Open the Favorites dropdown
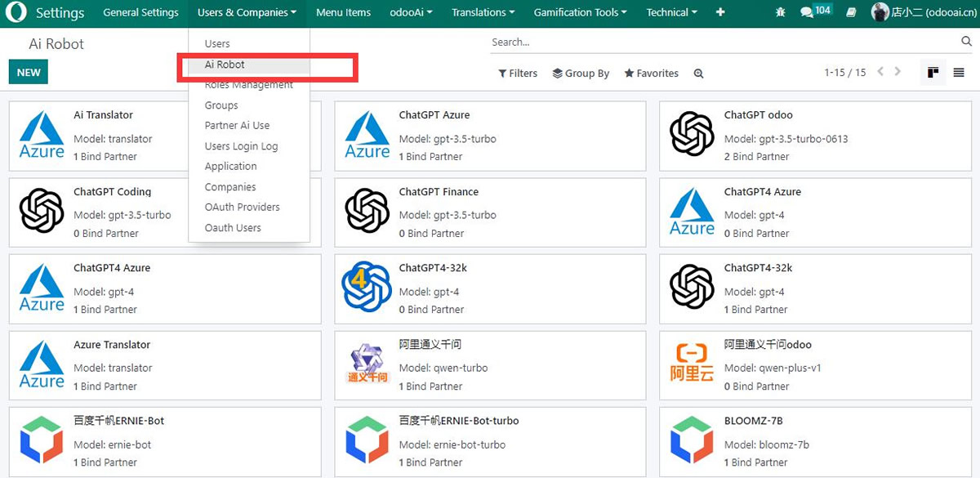 651,74
